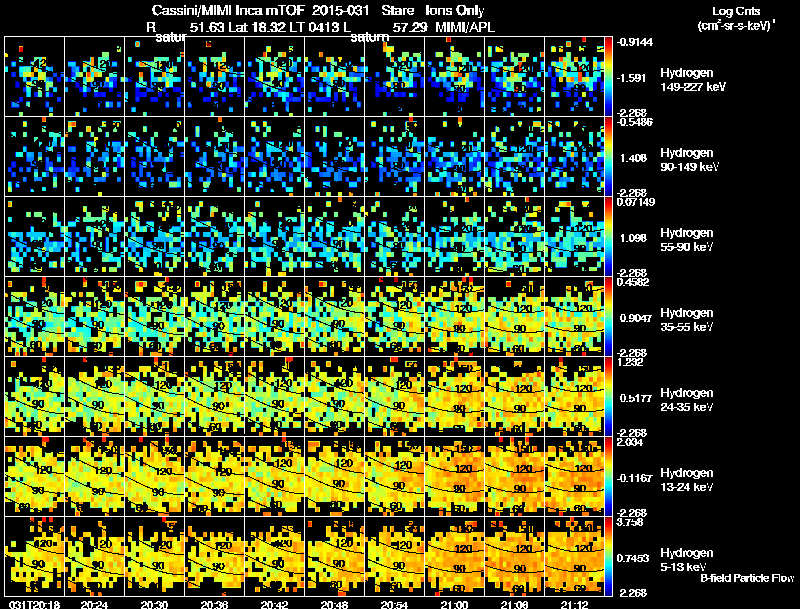Viewport: 800px width, 609px height.
Task: Click the 'Log Cnts' colorbar heading
Action: [736, 11]
